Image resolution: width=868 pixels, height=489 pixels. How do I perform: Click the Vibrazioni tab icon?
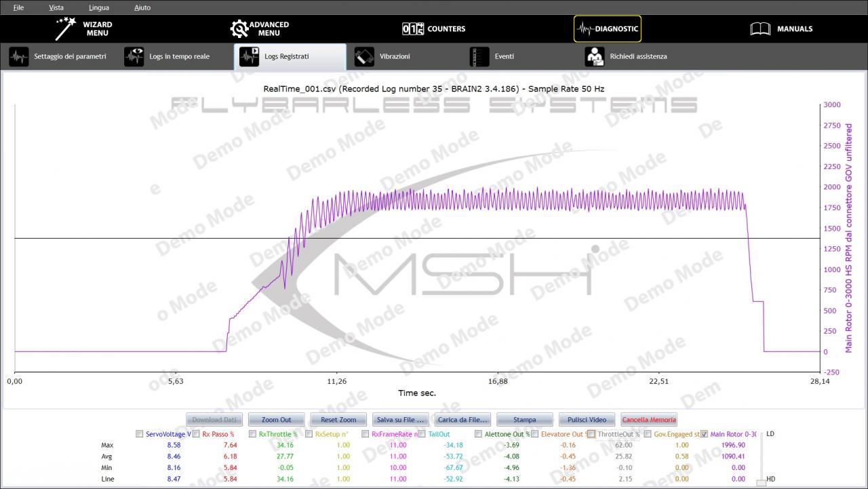tap(364, 57)
